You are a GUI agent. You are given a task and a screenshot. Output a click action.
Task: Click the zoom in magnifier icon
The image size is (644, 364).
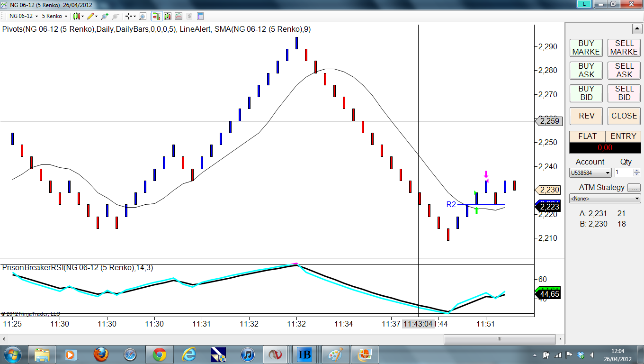pyautogui.click(x=104, y=16)
